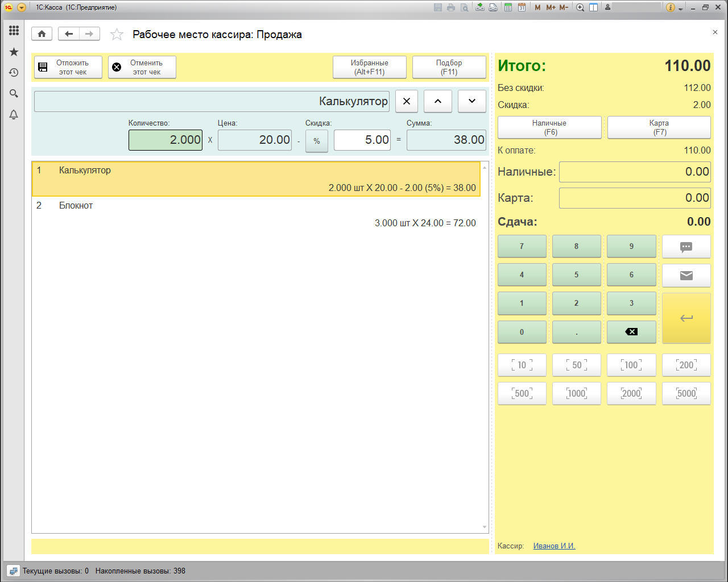Click the backspace key on keypad
The height and width of the screenshot is (582, 728).
tap(631, 332)
